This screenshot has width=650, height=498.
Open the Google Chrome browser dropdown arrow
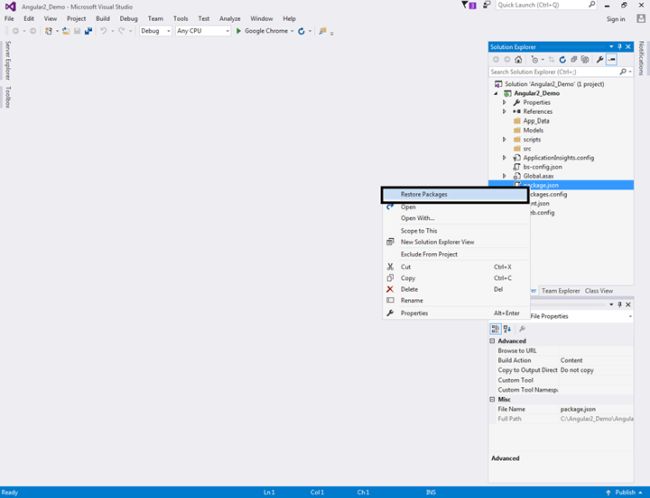tap(292, 31)
